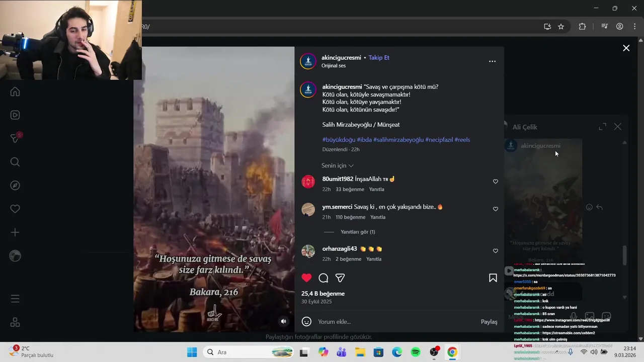Open the #reels hashtag
This screenshot has width=644, height=362.
click(462, 140)
